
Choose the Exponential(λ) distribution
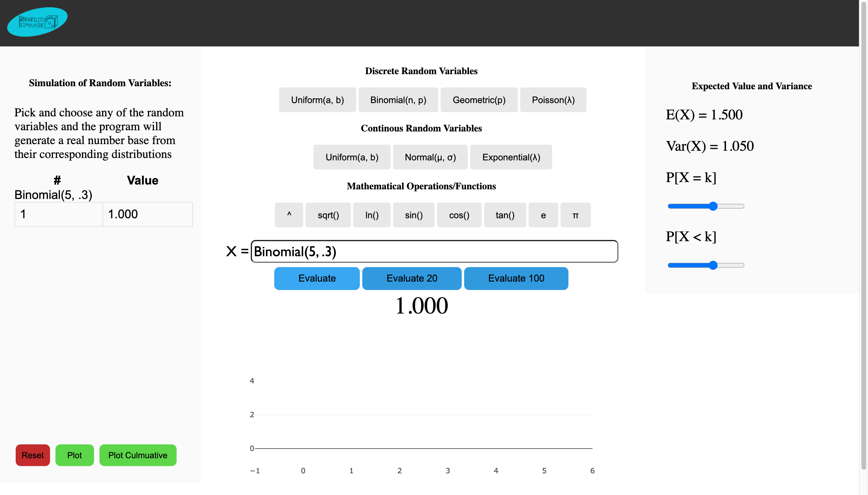[511, 157]
